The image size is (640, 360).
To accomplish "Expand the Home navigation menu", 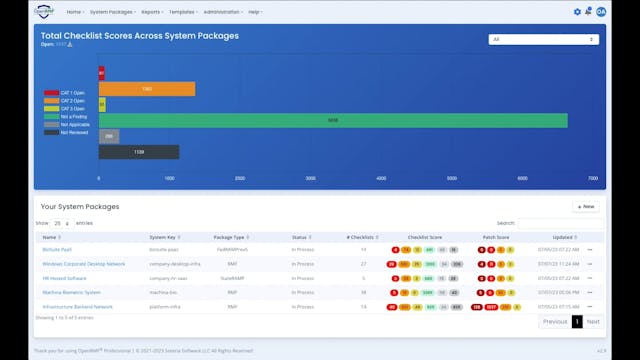I will click(x=76, y=12).
